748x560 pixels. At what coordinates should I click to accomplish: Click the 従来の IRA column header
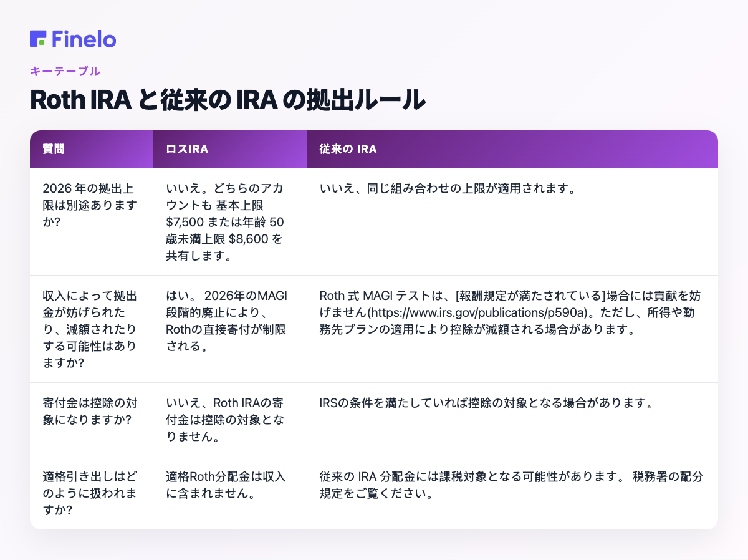(512, 149)
